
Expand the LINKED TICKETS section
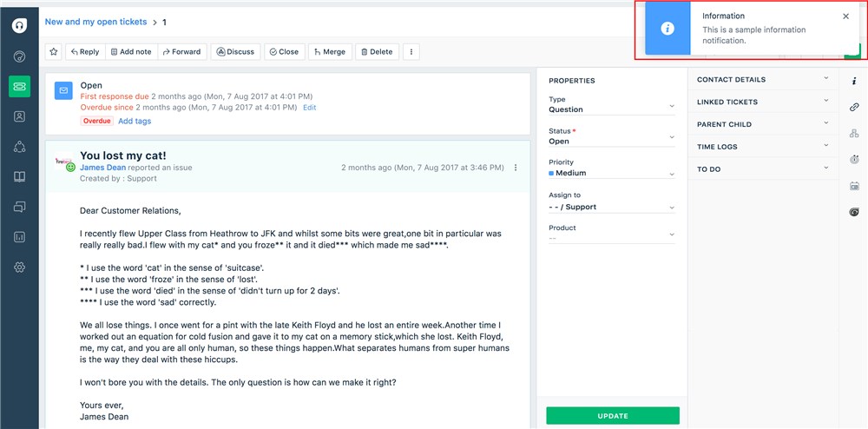(763, 102)
